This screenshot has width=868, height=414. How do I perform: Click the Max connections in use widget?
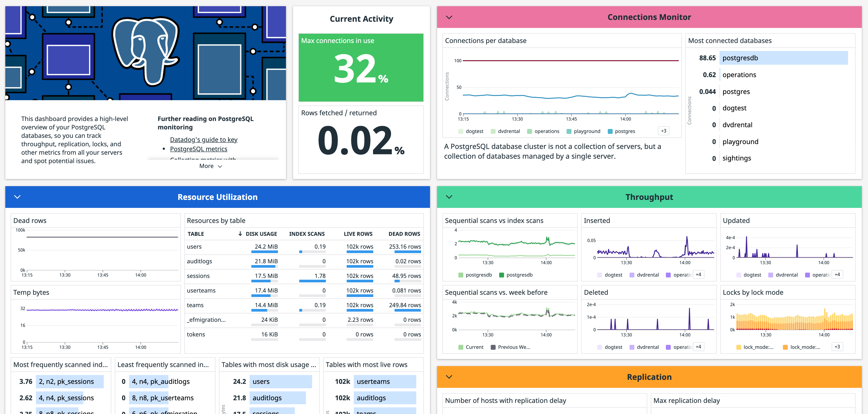(x=361, y=67)
